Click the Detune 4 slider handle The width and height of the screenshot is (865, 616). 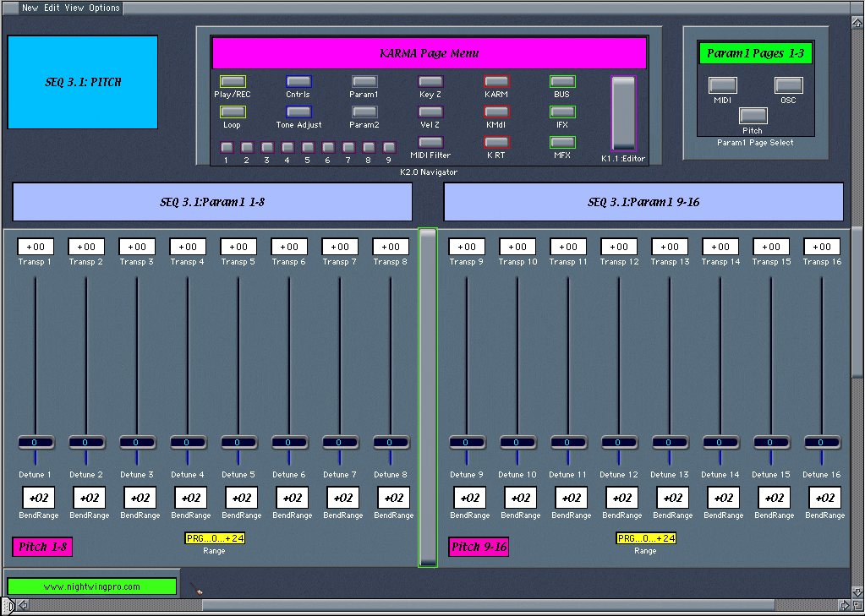tap(188, 442)
